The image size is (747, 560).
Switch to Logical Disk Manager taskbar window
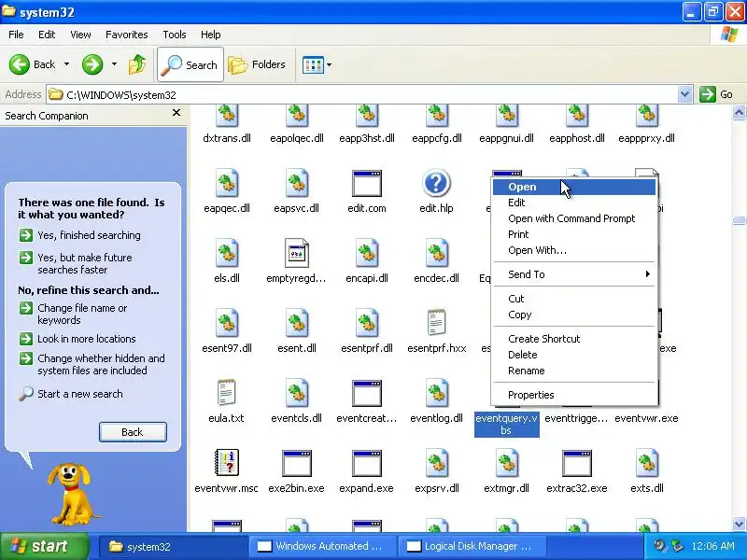click(472, 546)
